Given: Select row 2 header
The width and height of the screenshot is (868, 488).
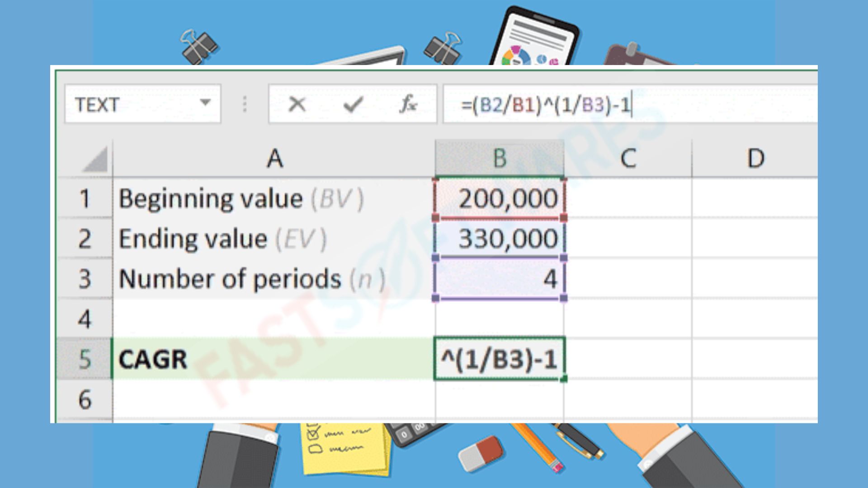Looking at the screenshot, I should coord(85,238).
